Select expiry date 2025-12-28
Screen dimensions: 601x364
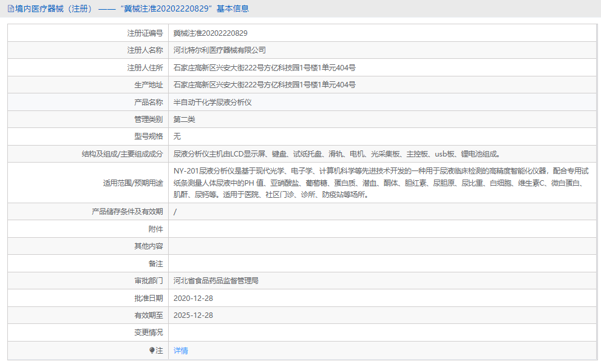coord(193,315)
